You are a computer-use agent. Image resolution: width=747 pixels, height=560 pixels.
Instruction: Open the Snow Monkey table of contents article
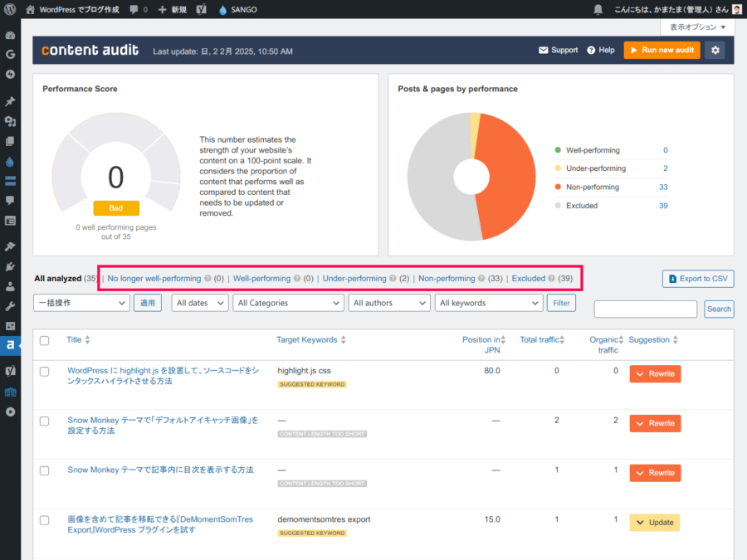point(160,470)
